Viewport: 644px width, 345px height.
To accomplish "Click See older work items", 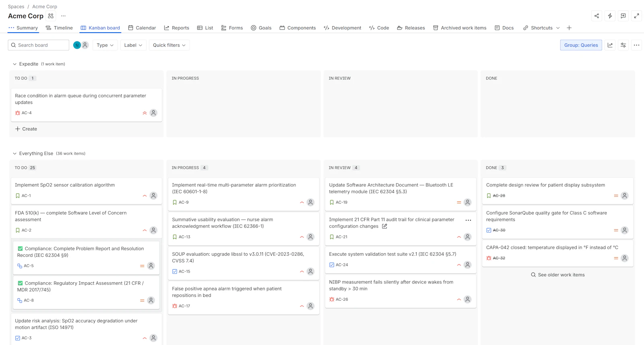I will pos(558,275).
